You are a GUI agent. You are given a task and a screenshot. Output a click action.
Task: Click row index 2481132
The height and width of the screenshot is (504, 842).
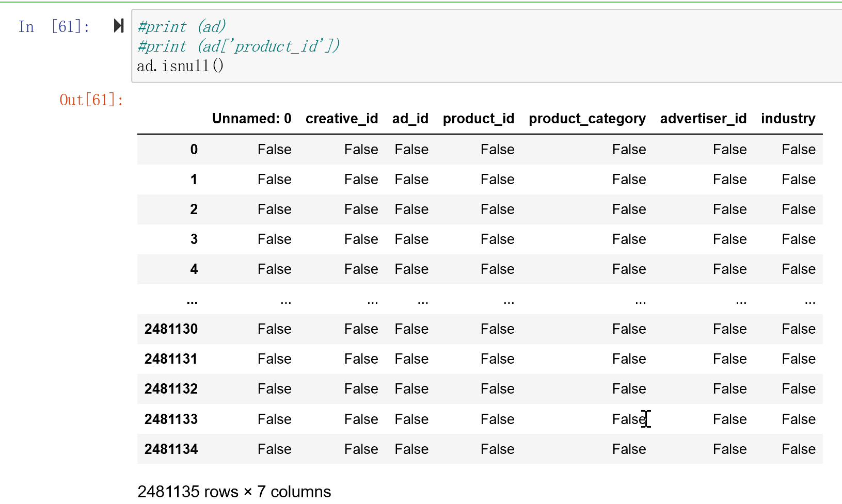point(171,389)
